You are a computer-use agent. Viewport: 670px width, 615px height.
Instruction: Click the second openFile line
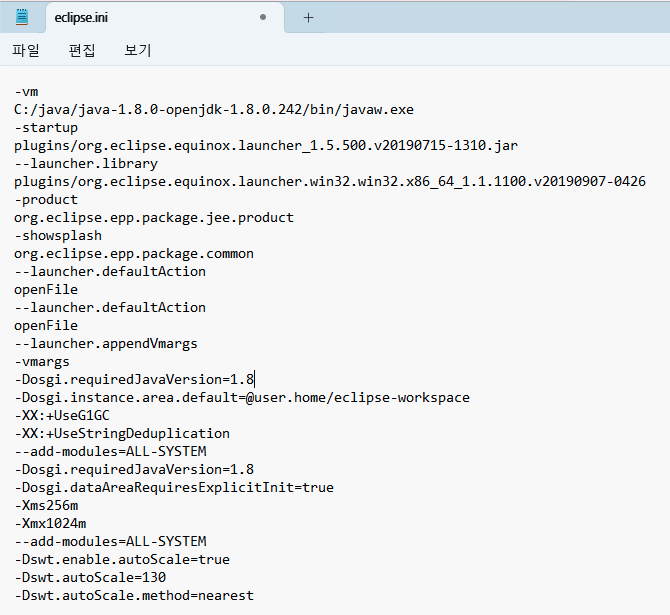(46, 325)
